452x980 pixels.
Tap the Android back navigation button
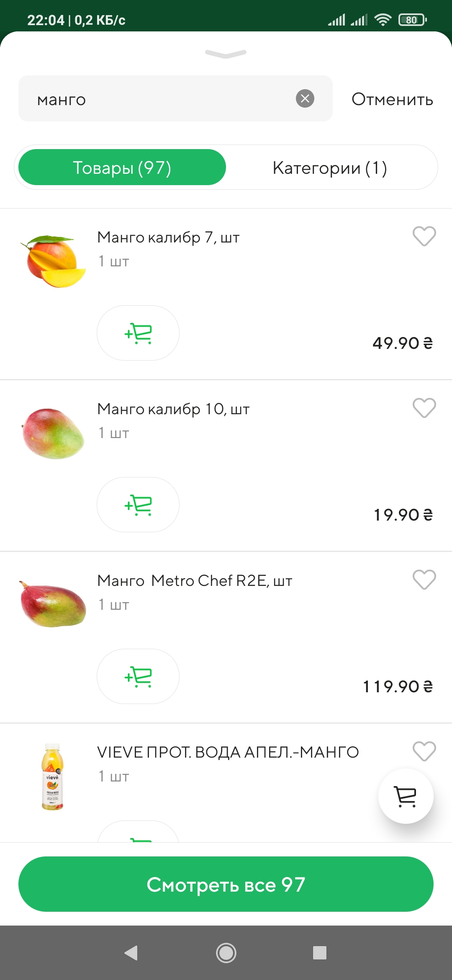coord(131,953)
